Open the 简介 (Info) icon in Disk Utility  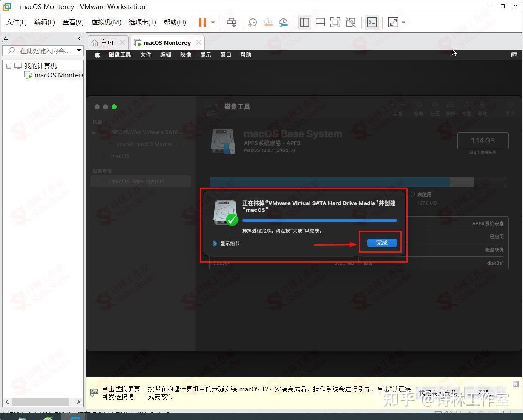coord(510,107)
